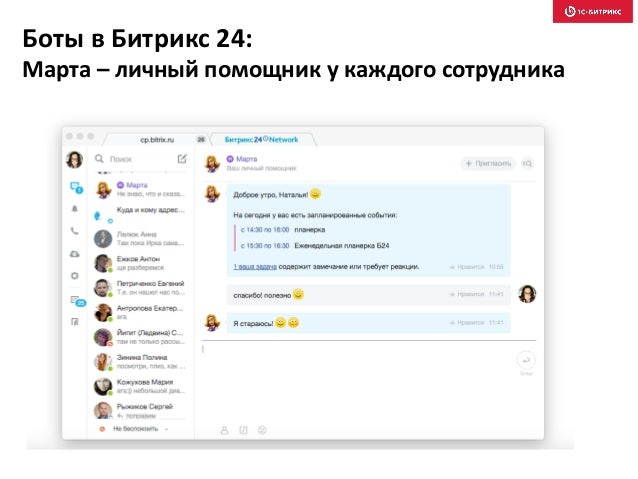Viewport: 638px width, 479px height.
Task: Open the Зинина Полина conversation
Action: [x=140, y=361]
